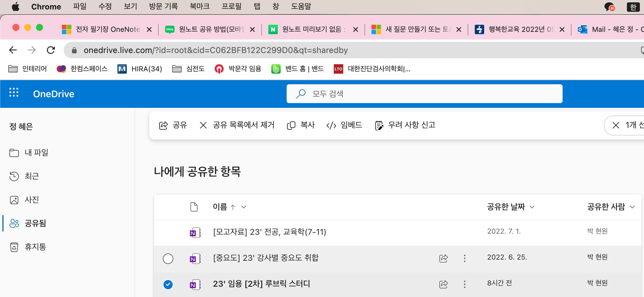Click the 정 혜은 account name in sidebar

pyautogui.click(x=21, y=127)
